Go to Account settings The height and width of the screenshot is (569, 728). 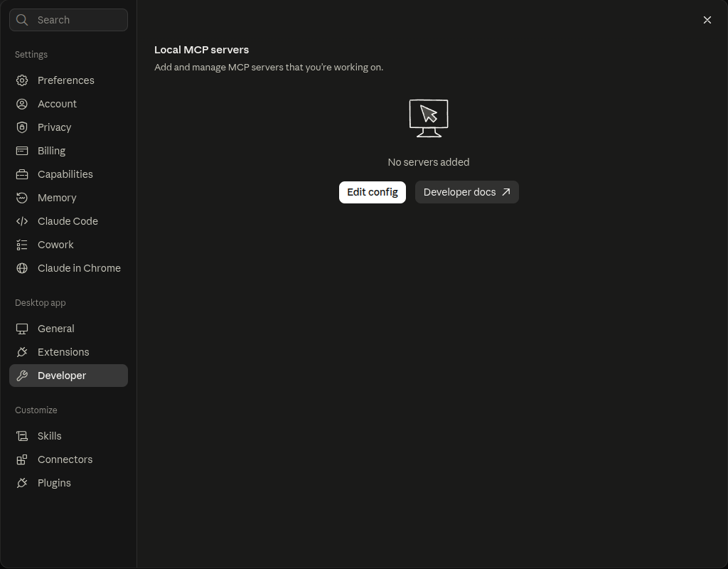coord(69,104)
